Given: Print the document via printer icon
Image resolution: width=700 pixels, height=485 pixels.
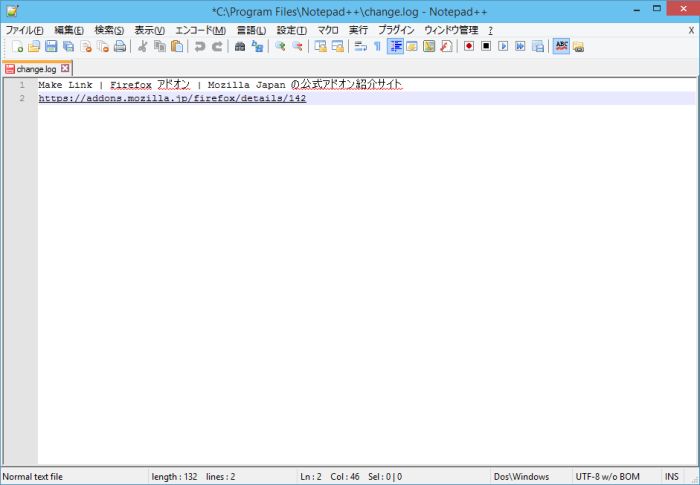Looking at the screenshot, I should click(x=120, y=46).
